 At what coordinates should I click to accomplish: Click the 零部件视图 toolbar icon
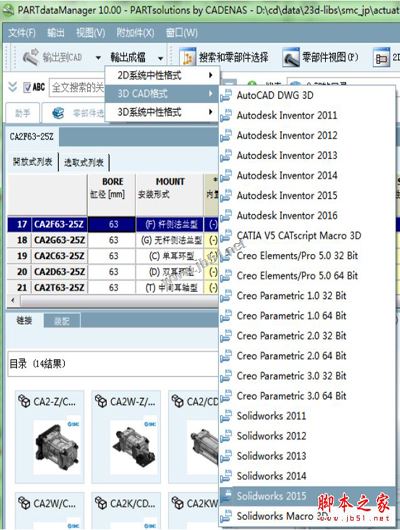(291, 57)
